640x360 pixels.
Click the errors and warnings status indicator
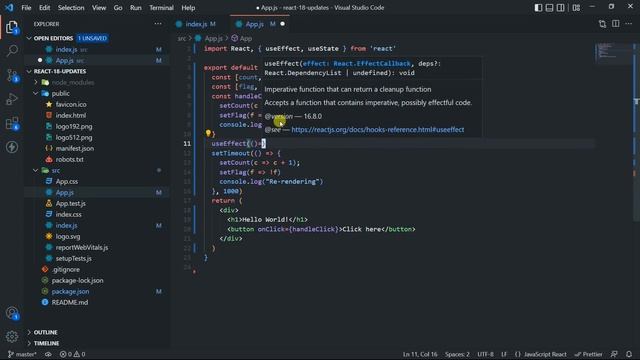click(x=72, y=354)
